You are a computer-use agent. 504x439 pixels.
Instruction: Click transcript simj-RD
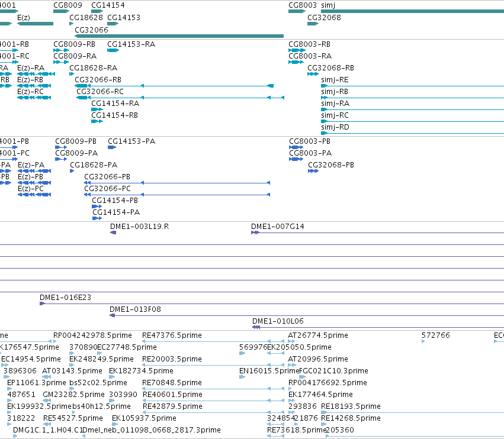click(335, 127)
